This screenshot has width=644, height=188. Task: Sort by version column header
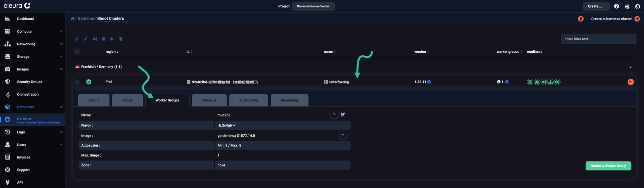(422, 52)
